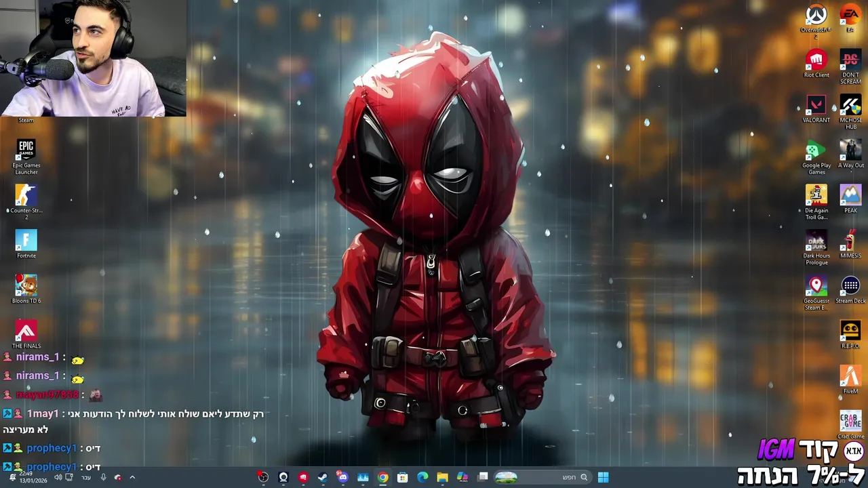This screenshot has width=868, height=488.
Task: Click the 1may1 chat username
Action: (x=43, y=413)
